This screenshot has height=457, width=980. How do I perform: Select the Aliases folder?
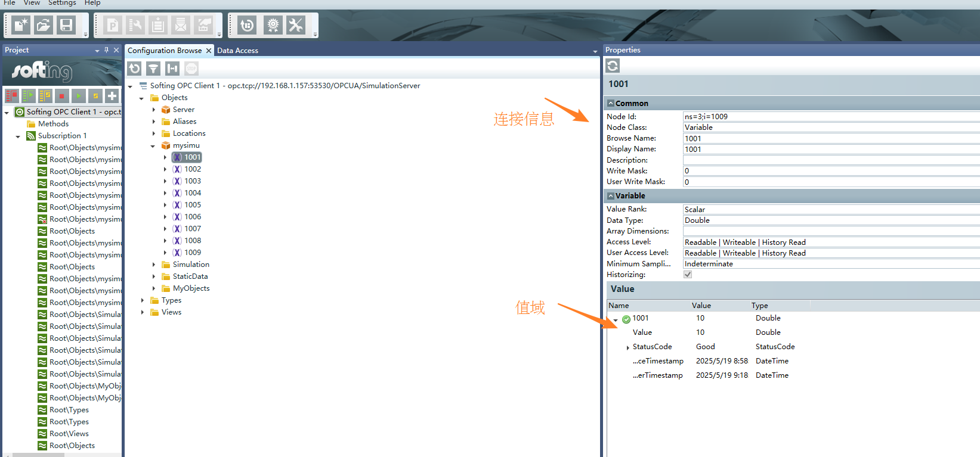pyautogui.click(x=179, y=122)
